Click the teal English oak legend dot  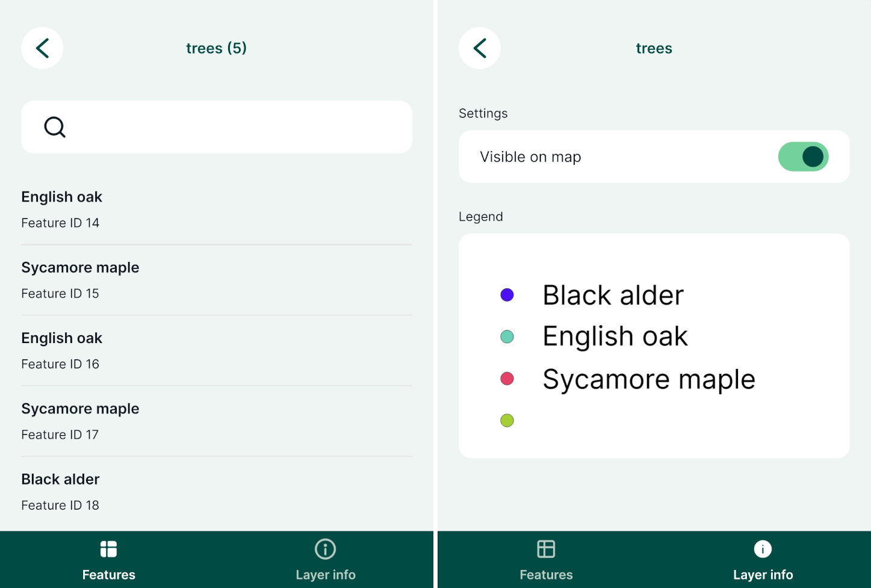pos(507,336)
